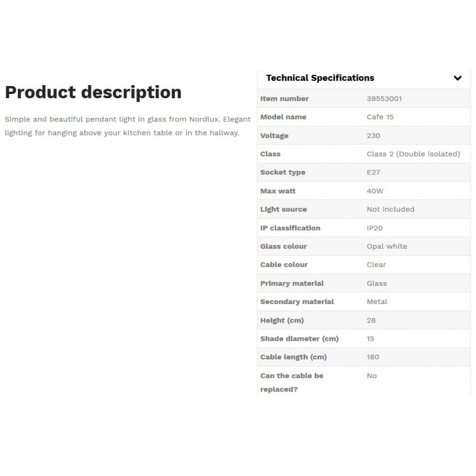The image size is (476, 476).
Task: Select the Class 2 (Double isolated) value
Action: [x=413, y=154]
